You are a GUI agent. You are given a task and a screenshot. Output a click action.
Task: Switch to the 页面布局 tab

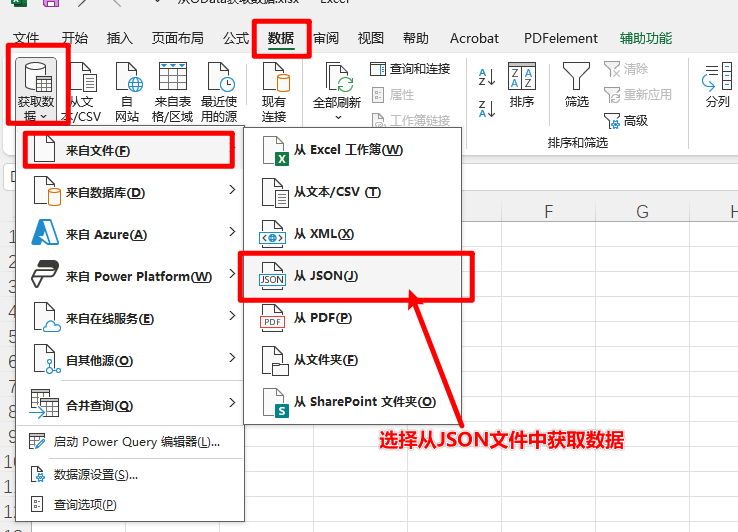pyautogui.click(x=177, y=38)
